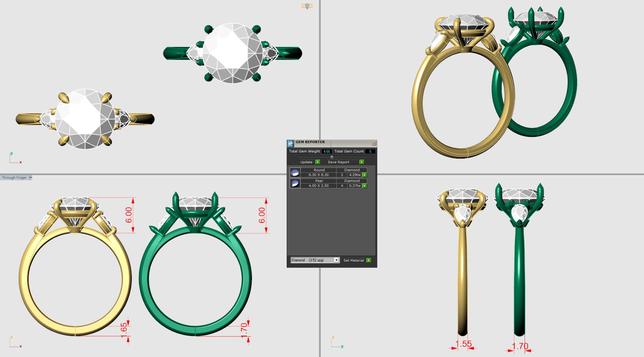Screen dimensions: 644x357
Task: Open the Diamond (3.52 spg) material dropdown
Action: point(337,260)
